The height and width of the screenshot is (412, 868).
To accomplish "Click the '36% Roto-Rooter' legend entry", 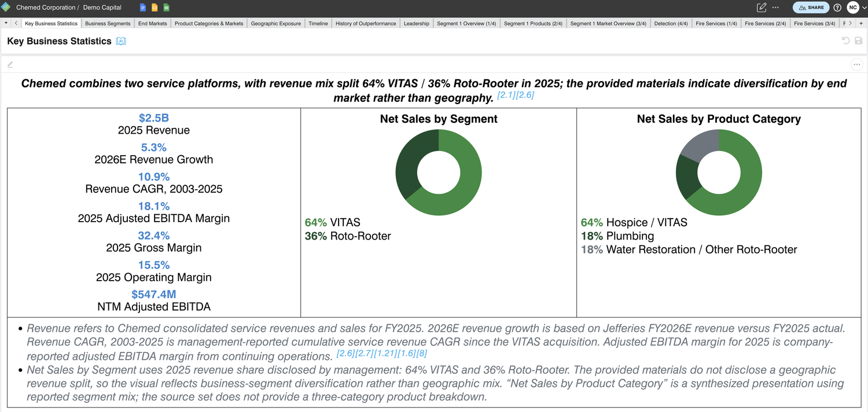I will [x=348, y=236].
